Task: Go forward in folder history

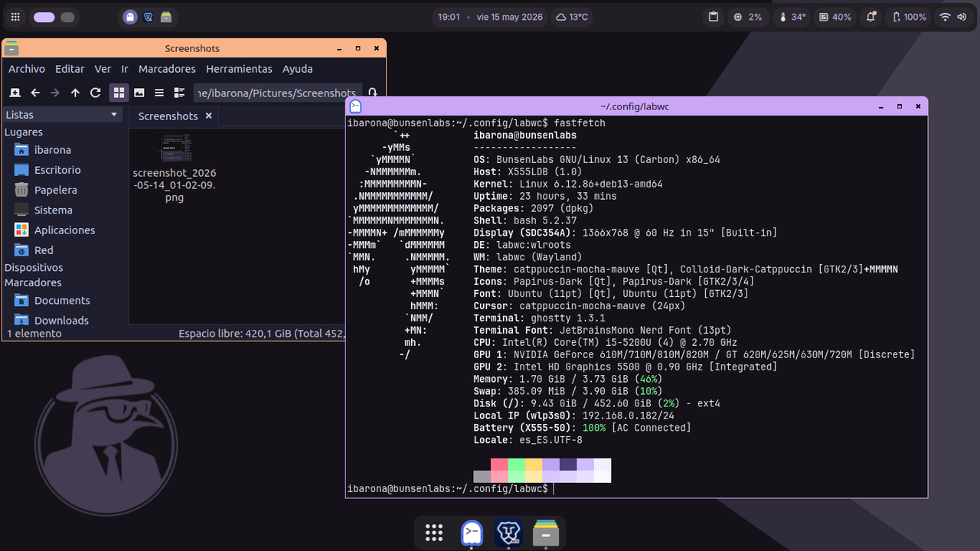Action: pyautogui.click(x=55, y=93)
